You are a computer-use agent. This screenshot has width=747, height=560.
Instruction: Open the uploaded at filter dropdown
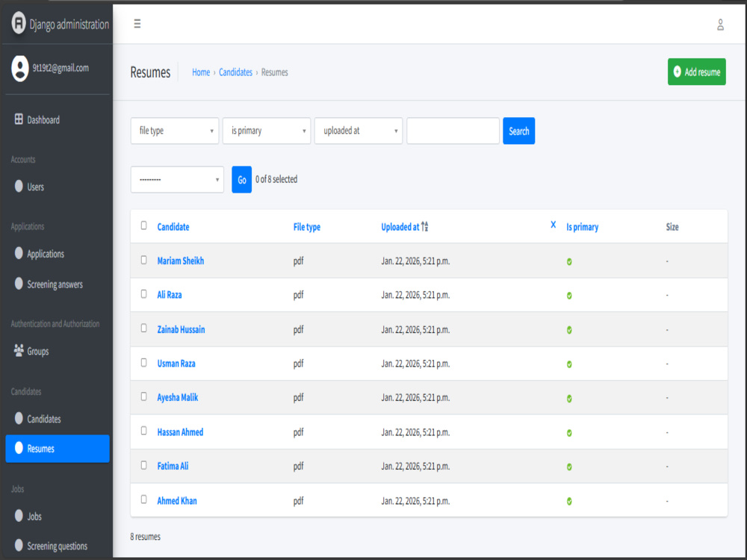(359, 131)
